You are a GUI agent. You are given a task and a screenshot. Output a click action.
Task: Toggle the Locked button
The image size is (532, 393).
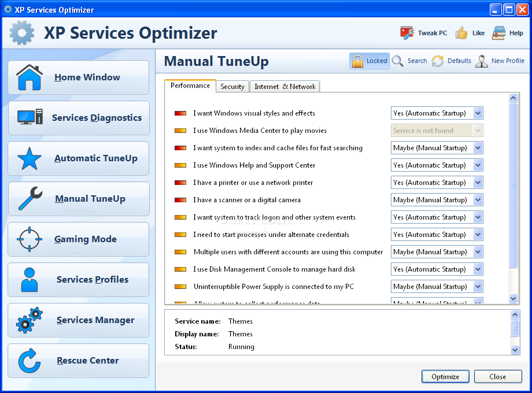pos(370,61)
